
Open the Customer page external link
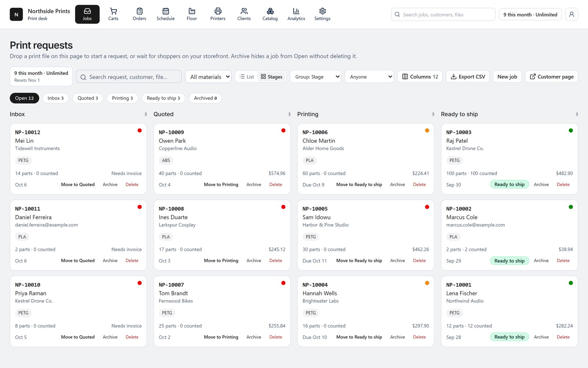[x=551, y=77]
